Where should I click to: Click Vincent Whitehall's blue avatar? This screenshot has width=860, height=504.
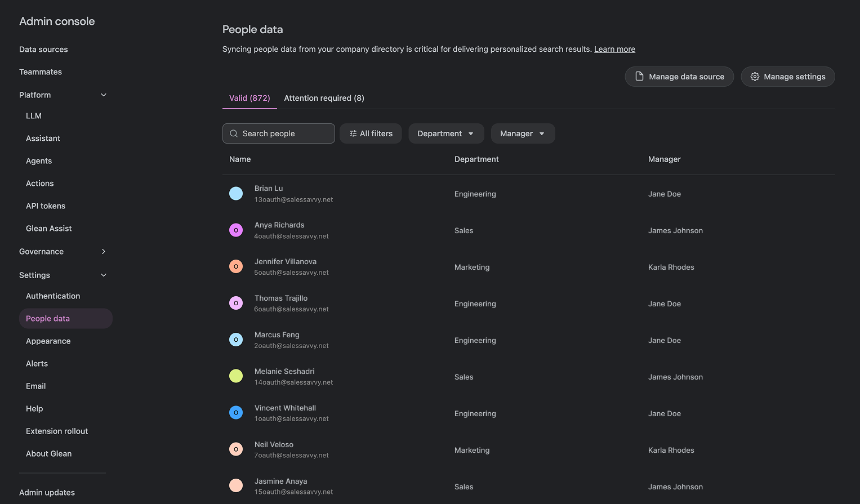236,413
